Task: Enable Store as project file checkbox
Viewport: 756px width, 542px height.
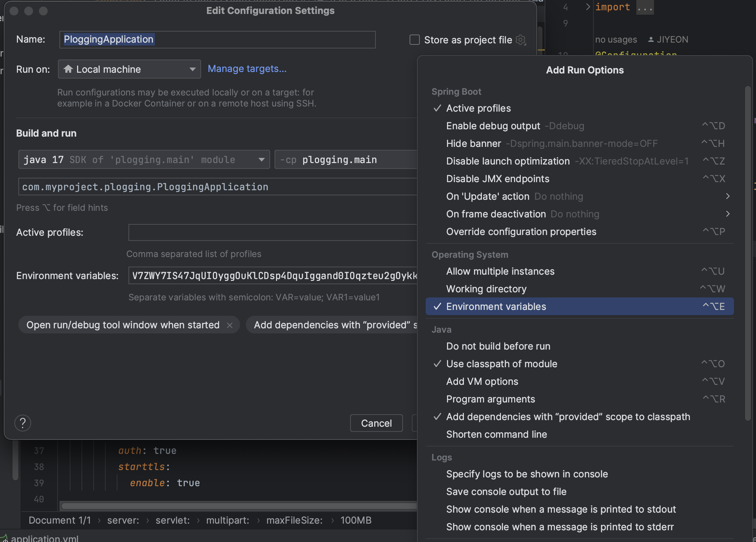Action: click(x=415, y=40)
